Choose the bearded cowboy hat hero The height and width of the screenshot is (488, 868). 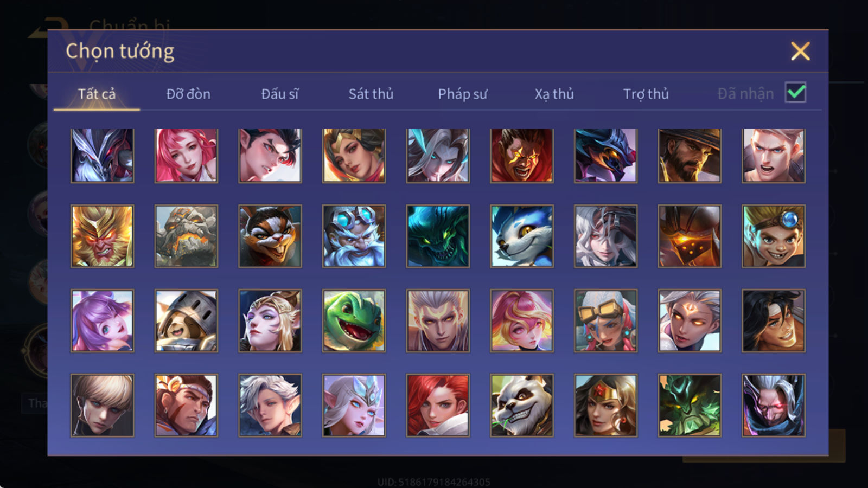tap(690, 156)
